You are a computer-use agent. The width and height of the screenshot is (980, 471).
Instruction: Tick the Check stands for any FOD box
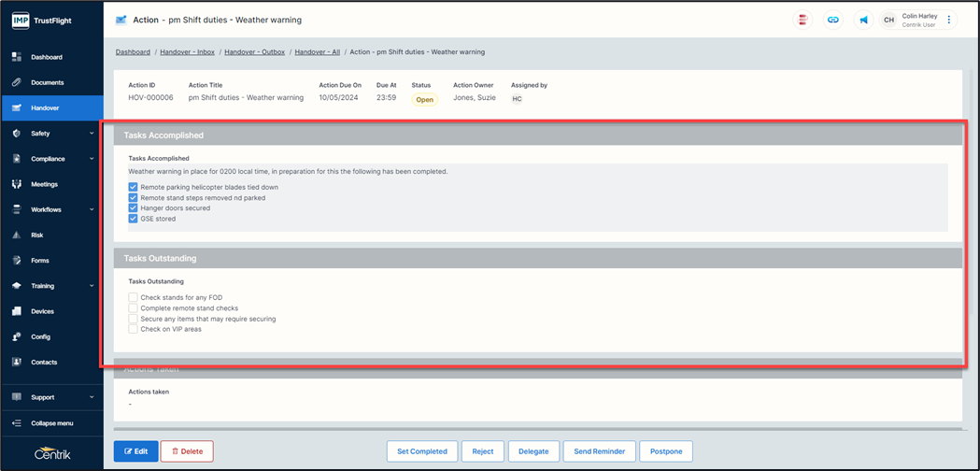click(134, 297)
